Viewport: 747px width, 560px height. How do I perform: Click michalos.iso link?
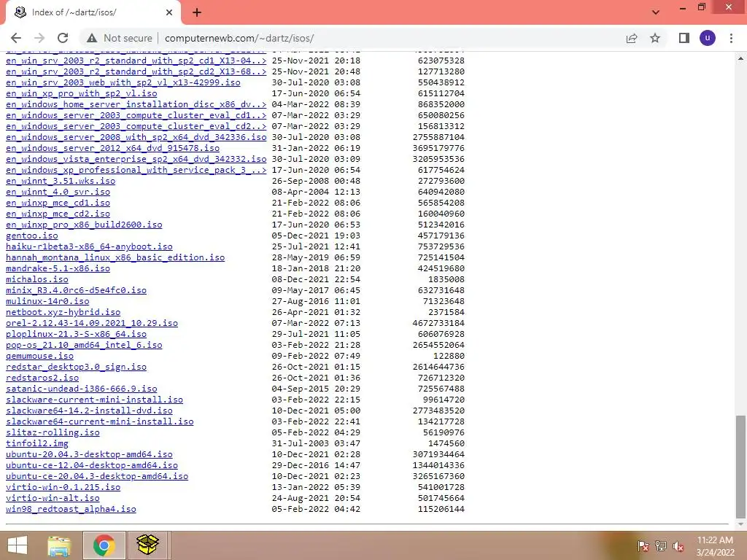tap(37, 279)
